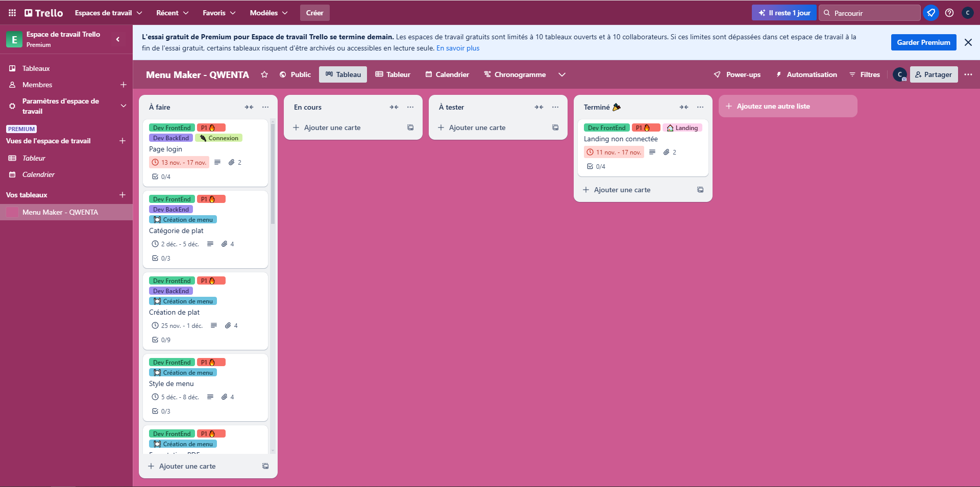Open the app switcher grid icon
This screenshot has height=487, width=980.
click(x=12, y=13)
